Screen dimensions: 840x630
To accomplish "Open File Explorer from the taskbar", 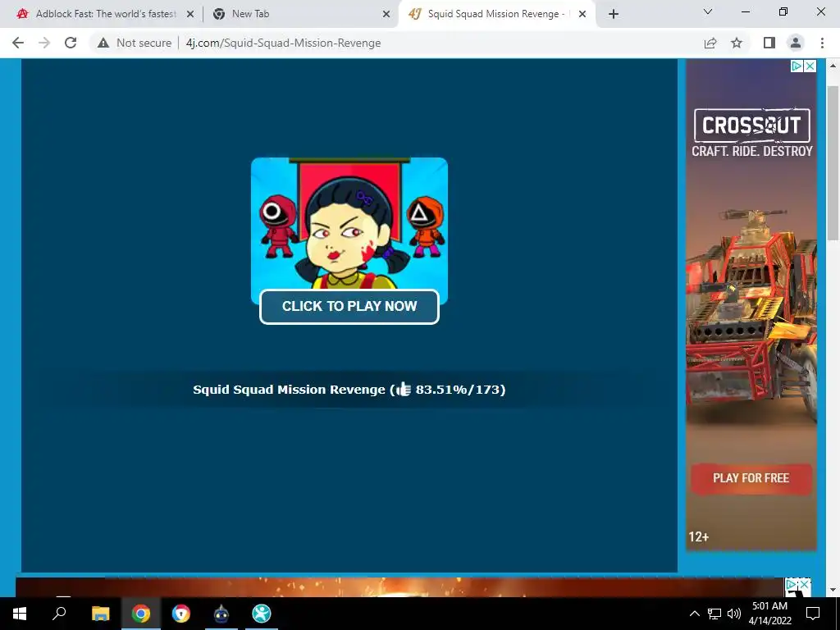I will click(100, 614).
